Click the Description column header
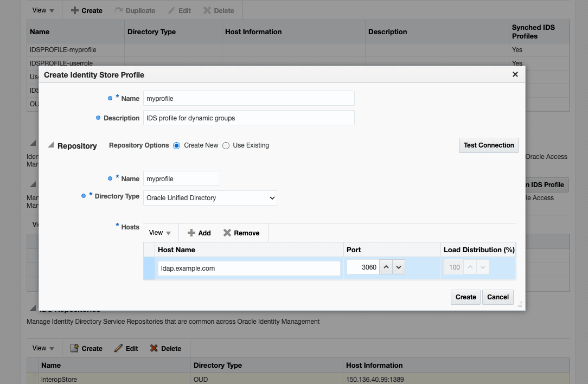This screenshot has height=384, width=588. (437, 32)
